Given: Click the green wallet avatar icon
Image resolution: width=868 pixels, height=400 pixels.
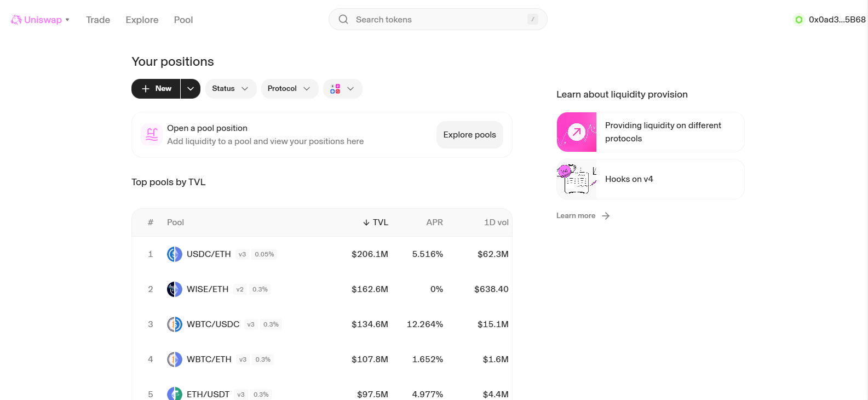Looking at the screenshot, I should pyautogui.click(x=799, y=20).
